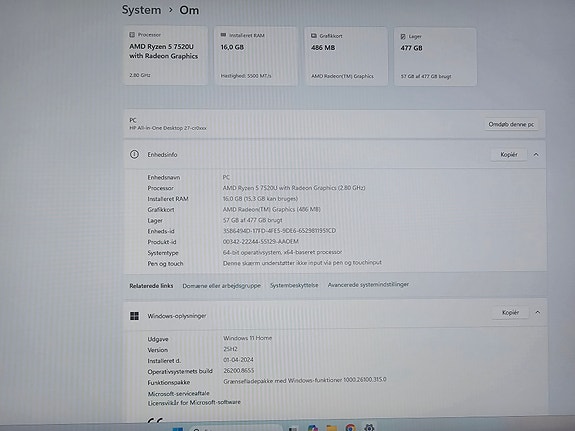
Task: Select the Enhedsinfo section header title
Action: (x=162, y=154)
